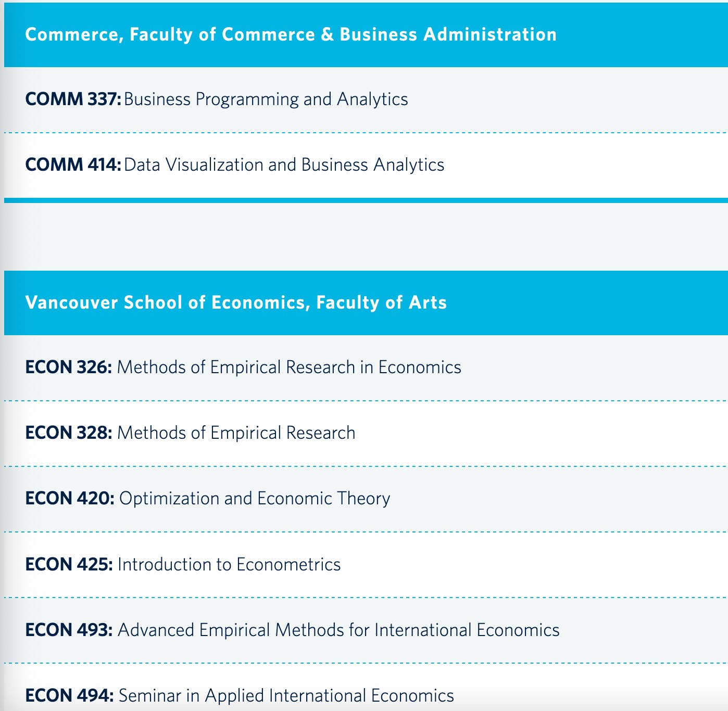Click the Commerce faculty section header
728x711 pixels.
(x=291, y=34)
